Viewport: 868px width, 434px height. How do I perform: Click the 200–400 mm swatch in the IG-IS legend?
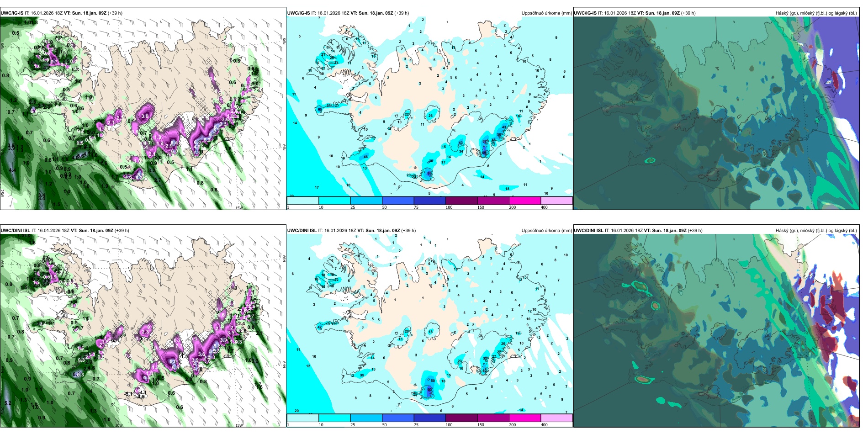[x=525, y=201]
